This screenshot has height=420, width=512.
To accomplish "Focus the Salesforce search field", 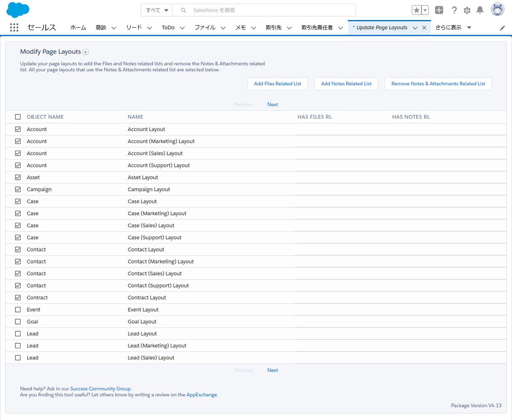I will pos(264,10).
